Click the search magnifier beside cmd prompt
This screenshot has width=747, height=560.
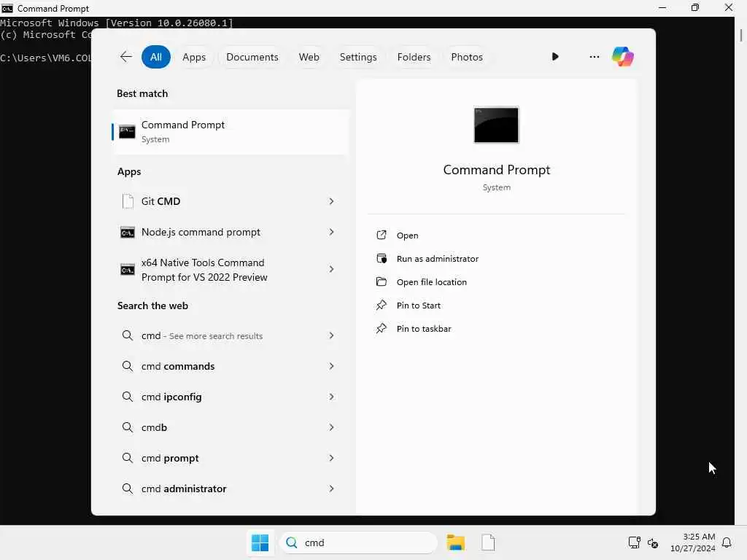pyautogui.click(x=127, y=458)
